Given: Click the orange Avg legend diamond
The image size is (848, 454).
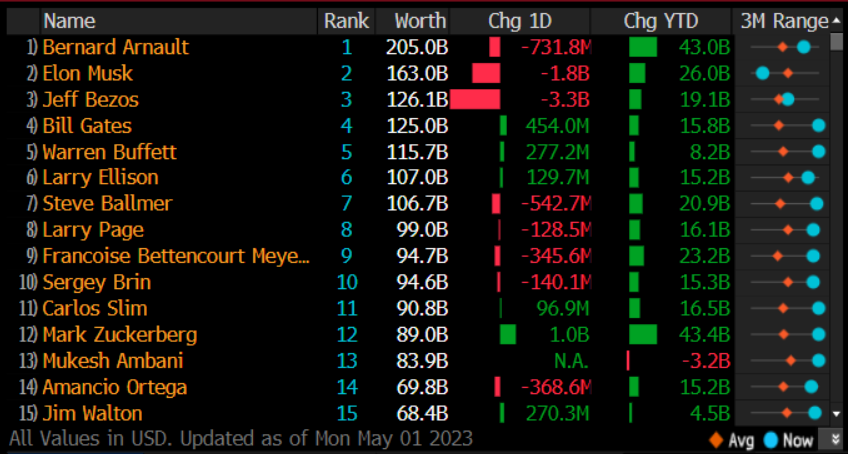Looking at the screenshot, I should point(714,439).
